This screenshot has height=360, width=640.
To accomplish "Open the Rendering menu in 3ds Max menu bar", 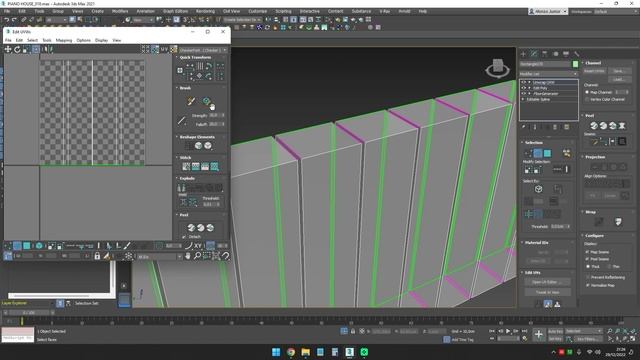I will (x=205, y=11).
